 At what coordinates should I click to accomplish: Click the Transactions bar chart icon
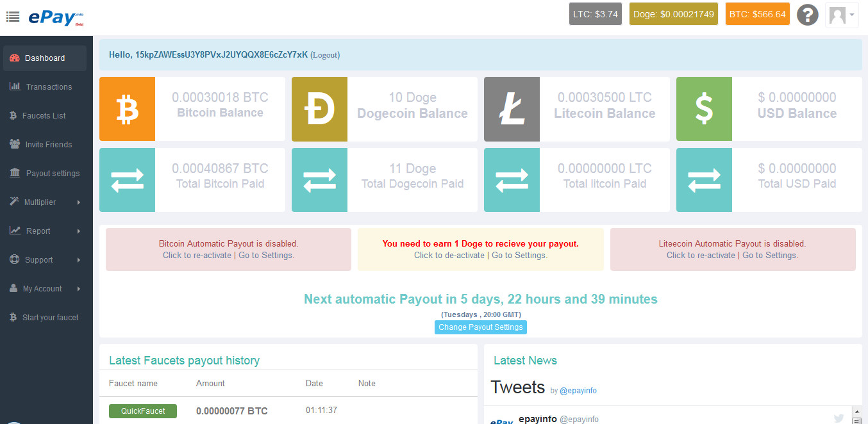pos(15,86)
